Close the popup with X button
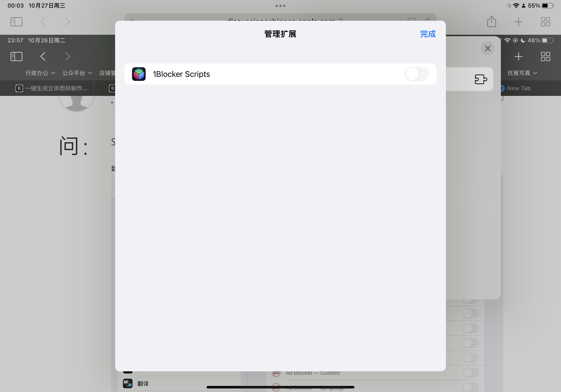This screenshot has width=561, height=392. click(487, 48)
